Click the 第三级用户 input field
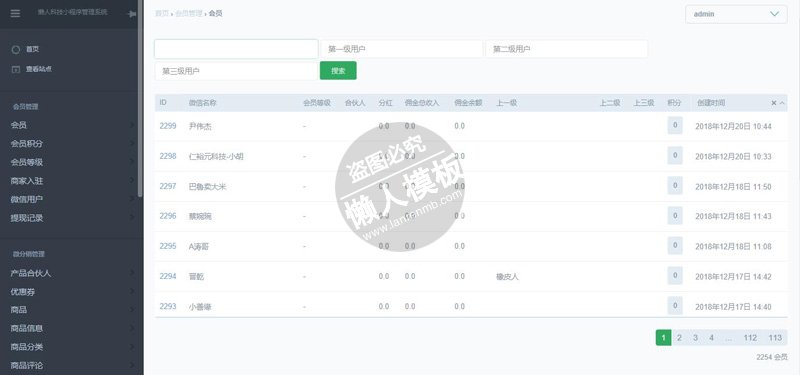Viewport: 800px width, 375px height. 236,71
